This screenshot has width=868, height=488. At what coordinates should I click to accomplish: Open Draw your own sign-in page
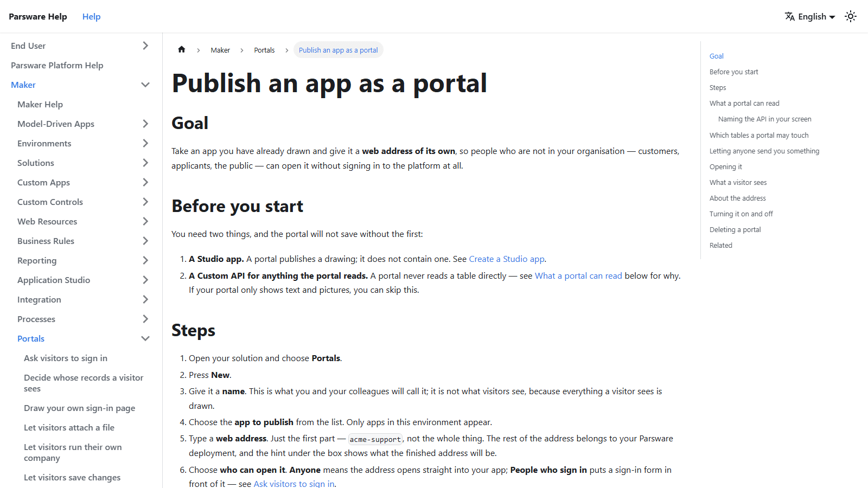(80, 408)
